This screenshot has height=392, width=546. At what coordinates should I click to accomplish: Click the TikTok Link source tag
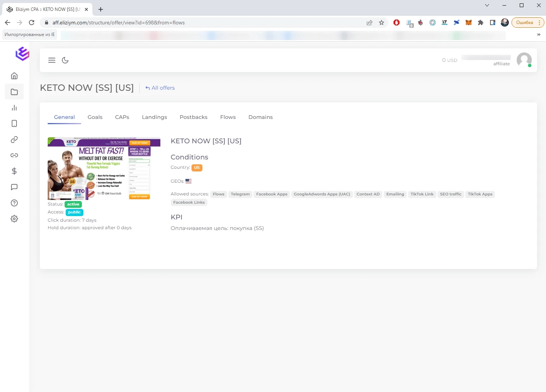click(422, 194)
